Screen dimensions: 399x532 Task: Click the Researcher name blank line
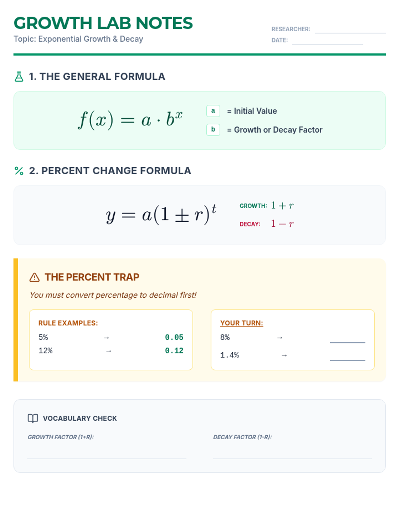tap(350, 30)
